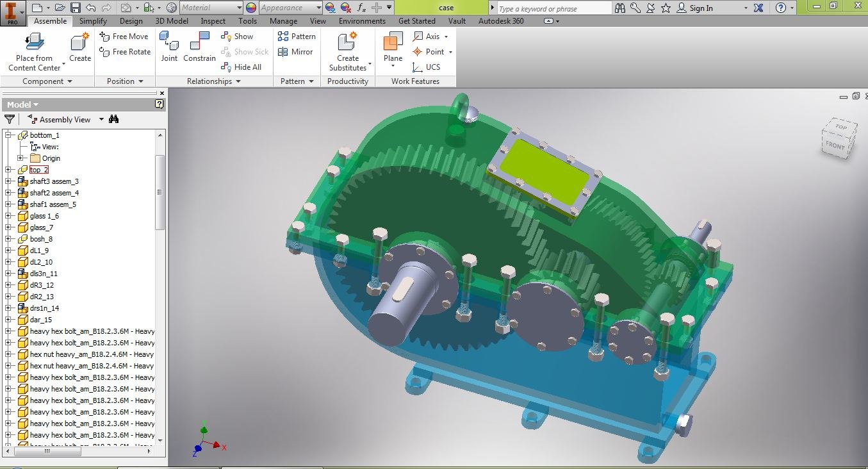Toggle Show relationships visibility
The image size is (868, 469).
point(238,37)
